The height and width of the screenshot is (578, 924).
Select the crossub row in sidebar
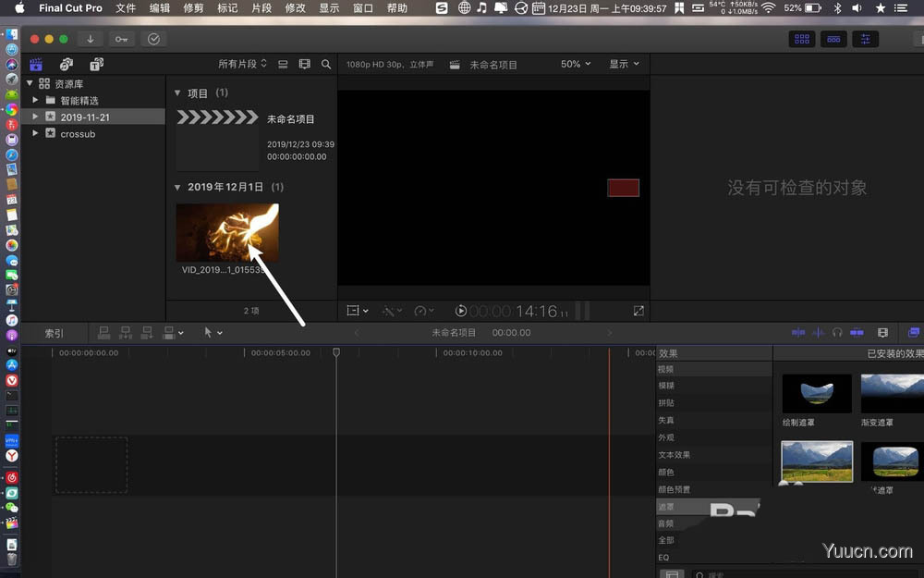coord(93,134)
